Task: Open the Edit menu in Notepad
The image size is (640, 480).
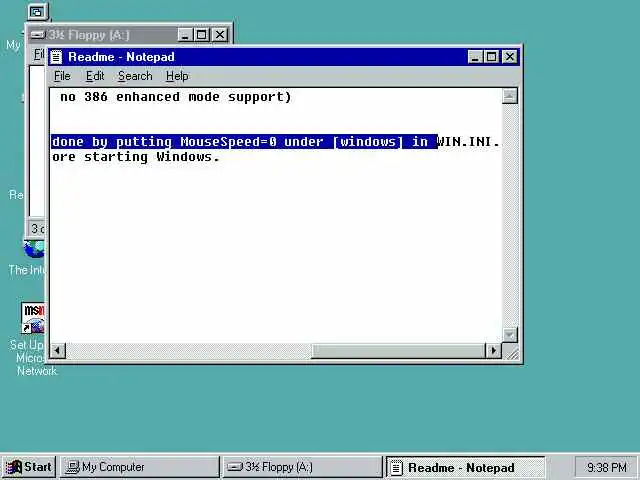Action: (95, 76)
